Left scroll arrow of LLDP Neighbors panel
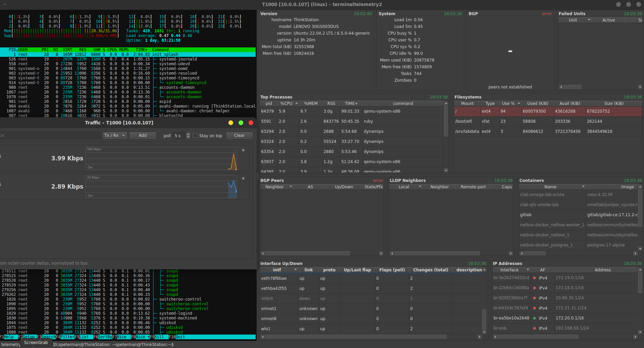Screen dimensions: 644x348 pos(392,254)
